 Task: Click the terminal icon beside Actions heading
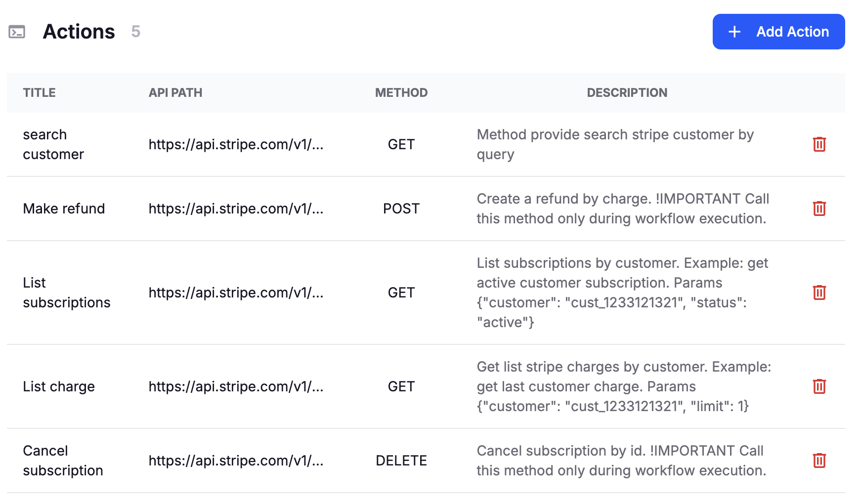(17, 32)
